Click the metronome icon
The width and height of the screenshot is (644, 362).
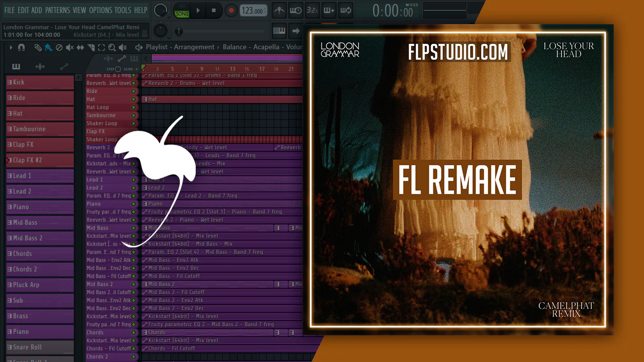pyautogui.click(x=279, y=10)
